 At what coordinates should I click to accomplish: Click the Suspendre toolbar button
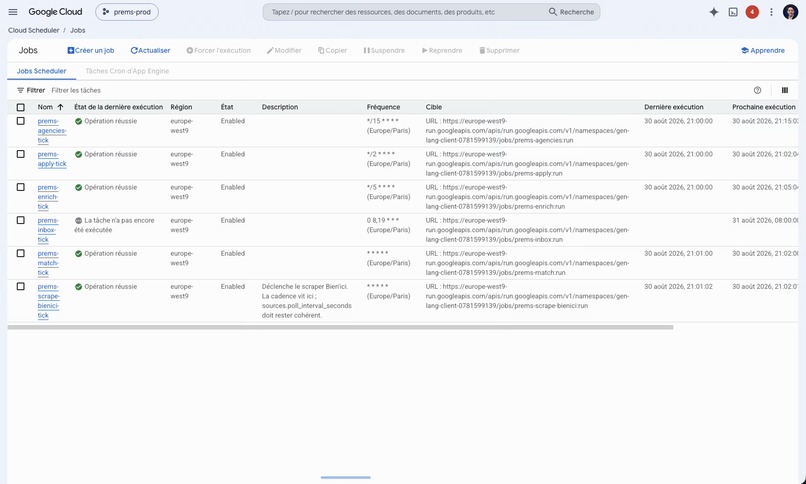coord(384,50)
